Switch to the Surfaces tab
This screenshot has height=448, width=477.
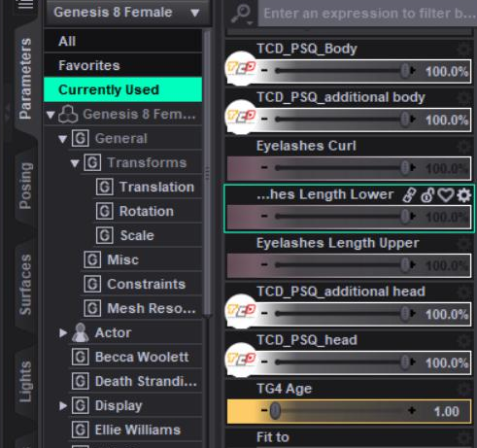click(x=25, y=285)
